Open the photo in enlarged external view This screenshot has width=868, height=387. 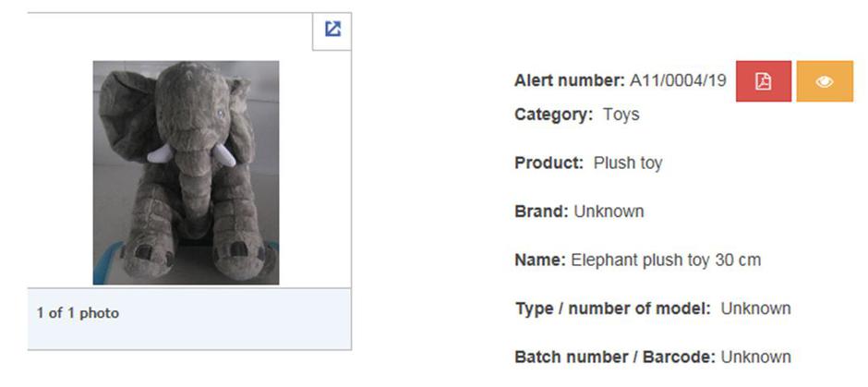point(332,30)
